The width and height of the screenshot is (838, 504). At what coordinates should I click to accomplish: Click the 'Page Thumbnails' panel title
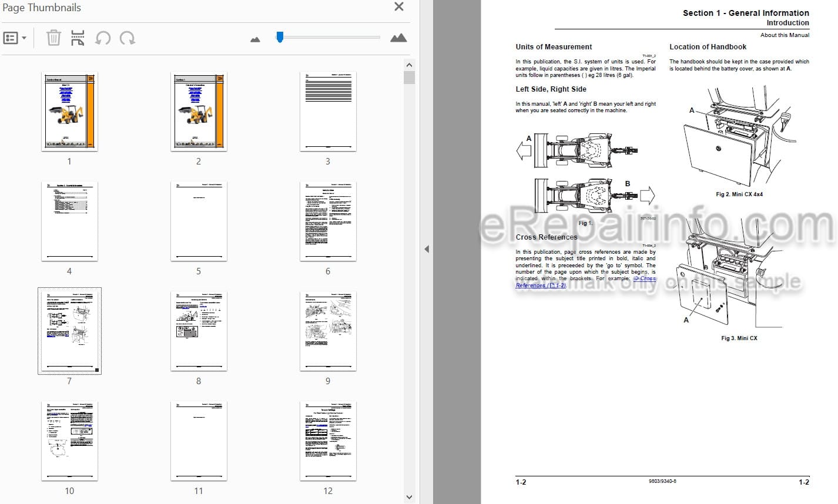(42, 8)
